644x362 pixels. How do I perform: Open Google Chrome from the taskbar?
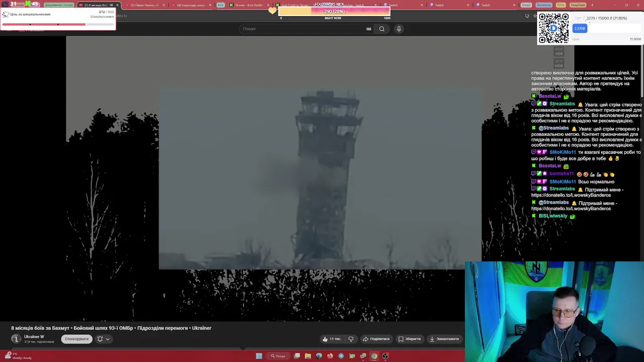374,356
